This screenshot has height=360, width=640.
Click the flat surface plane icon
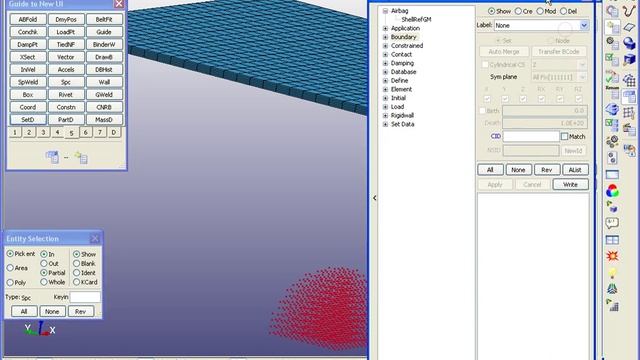(x=629, y=27)
